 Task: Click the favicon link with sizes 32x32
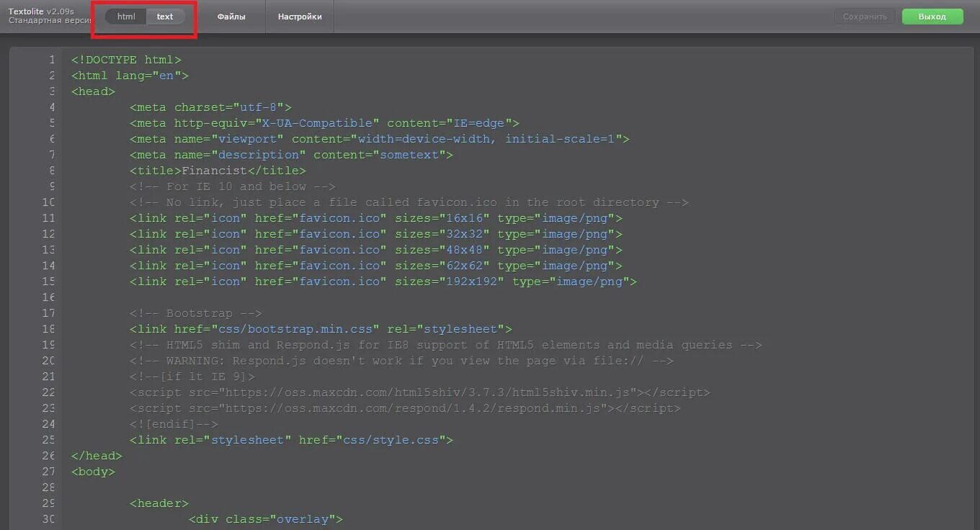coord(376,234)
